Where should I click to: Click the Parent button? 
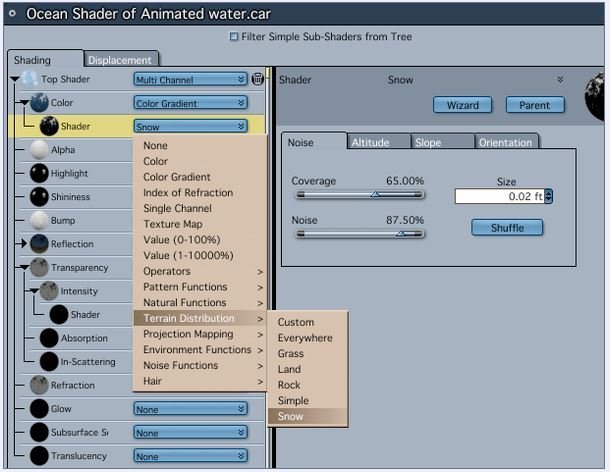[535, 105]
